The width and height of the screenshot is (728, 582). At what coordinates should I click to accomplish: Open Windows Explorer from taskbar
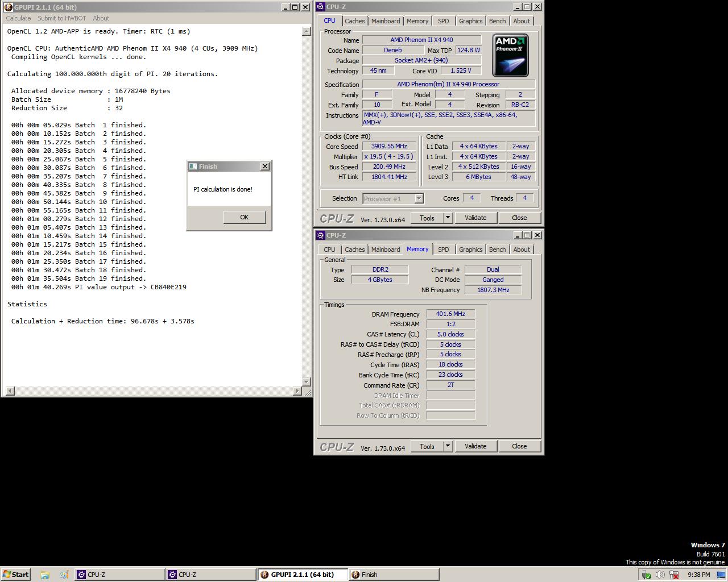(45, 575)
